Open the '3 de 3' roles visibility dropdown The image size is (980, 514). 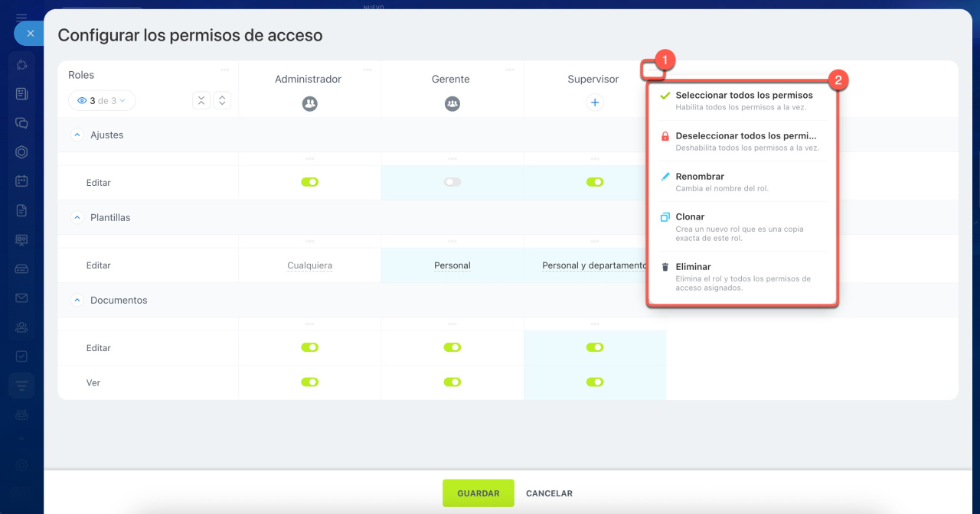(x=102, y=101)
